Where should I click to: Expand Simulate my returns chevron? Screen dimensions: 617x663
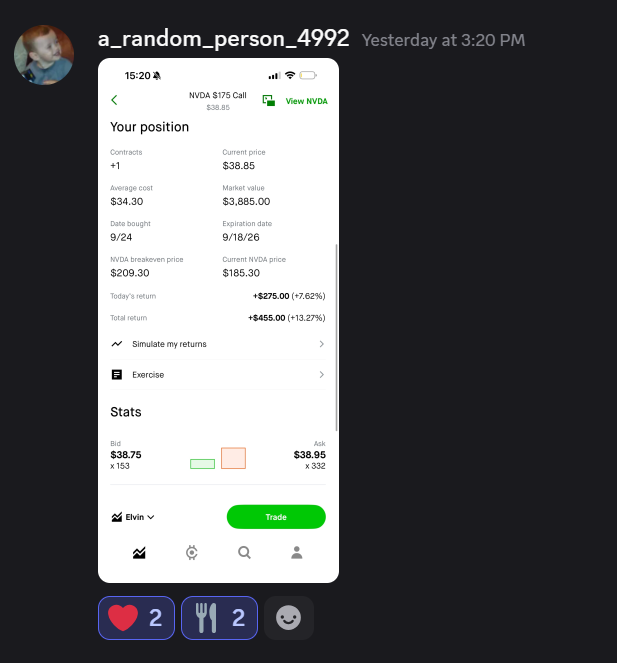321,344
